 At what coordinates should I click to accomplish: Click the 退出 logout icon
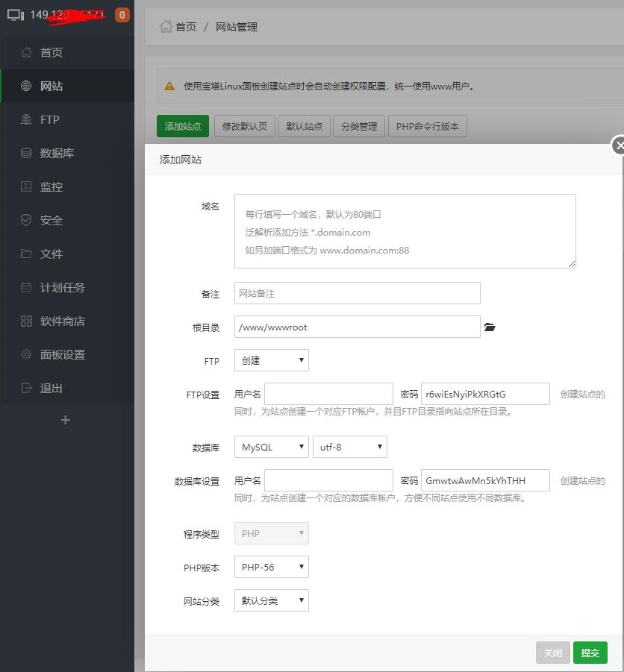[x=26, y=388]
